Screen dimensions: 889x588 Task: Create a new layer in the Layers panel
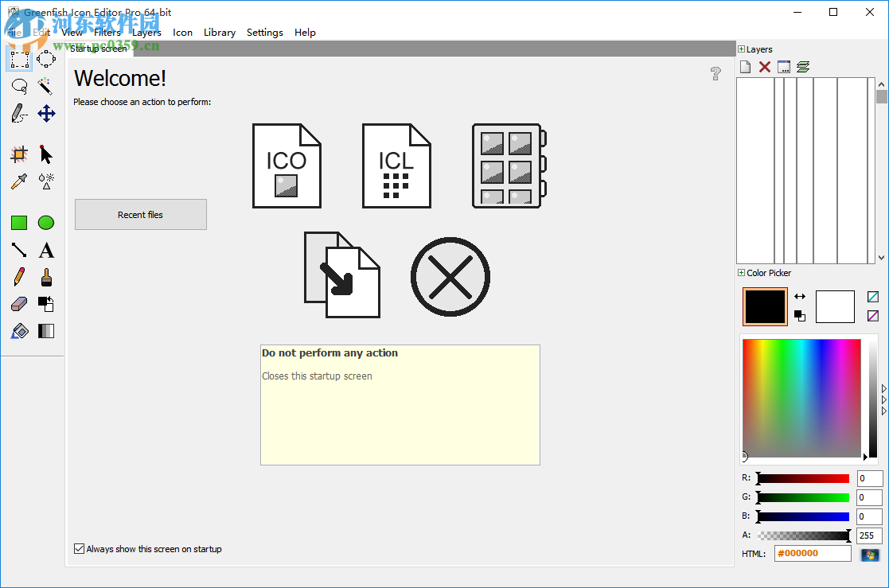pyautogui.click(x=745, y=66)
